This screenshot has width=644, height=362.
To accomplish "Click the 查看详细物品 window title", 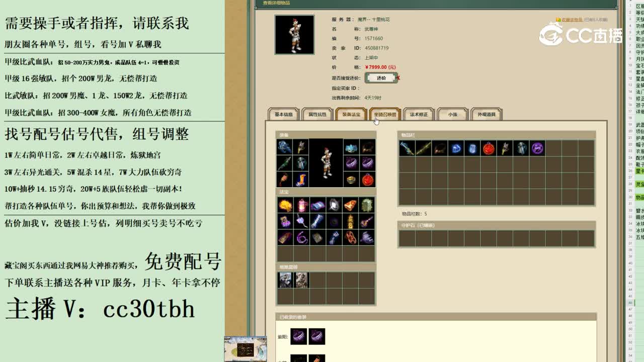I will tap(277, 3).
